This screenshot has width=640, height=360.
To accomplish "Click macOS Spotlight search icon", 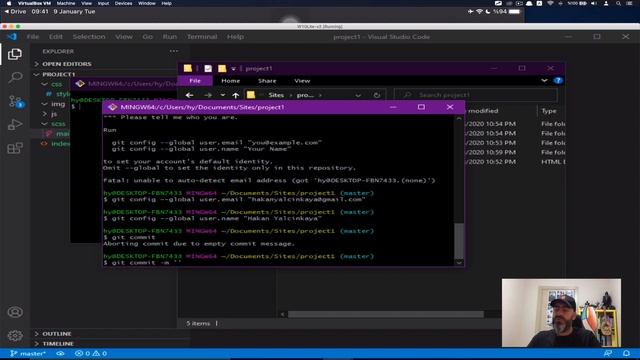I will point(618,3).
